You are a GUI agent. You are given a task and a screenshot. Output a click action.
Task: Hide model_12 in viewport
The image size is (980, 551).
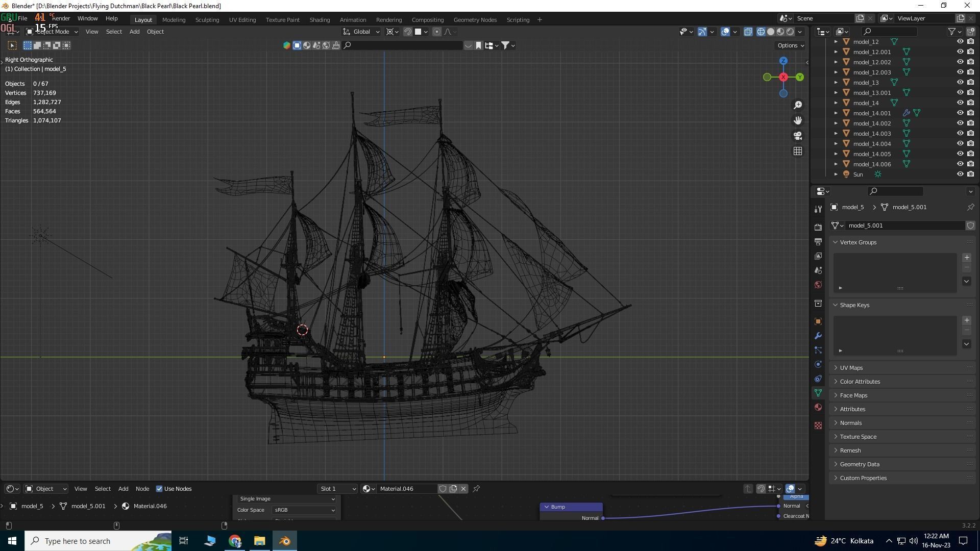click(960, 42)
